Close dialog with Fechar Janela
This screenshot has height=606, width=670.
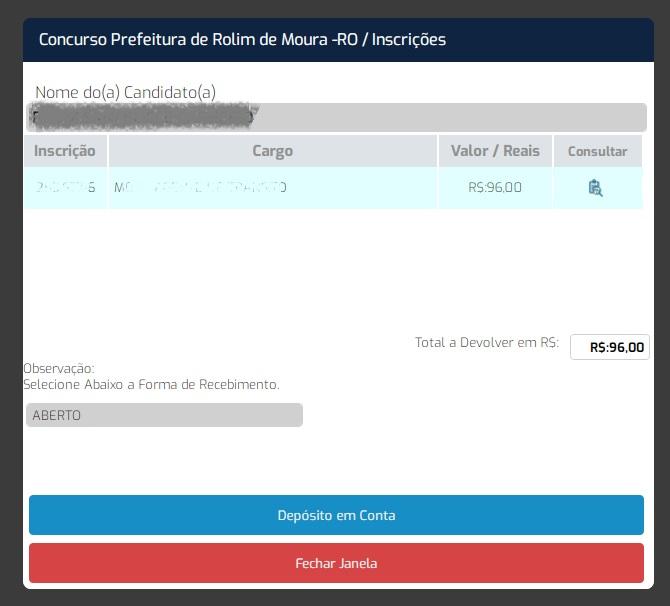pyautogui.click(x=336, y=563)
